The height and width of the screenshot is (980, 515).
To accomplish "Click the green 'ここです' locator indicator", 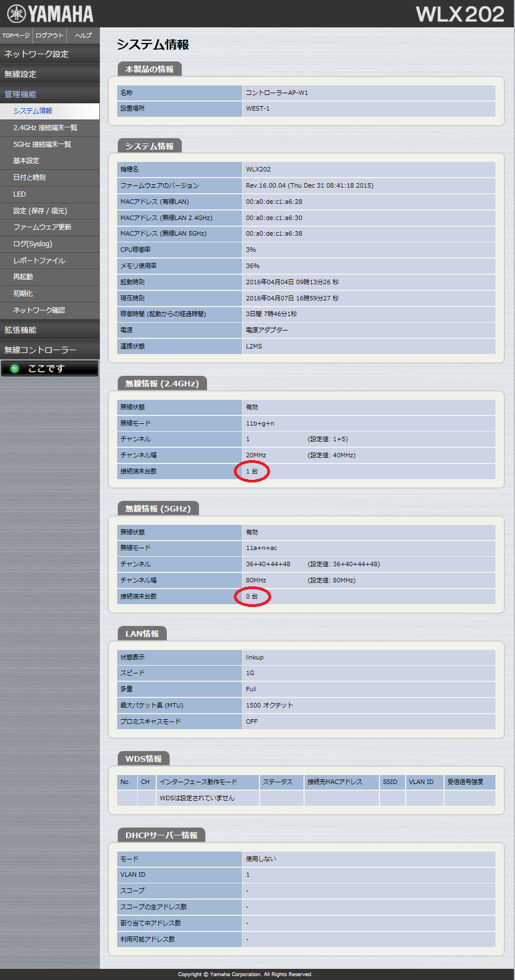I will click(x=50, y=369).
